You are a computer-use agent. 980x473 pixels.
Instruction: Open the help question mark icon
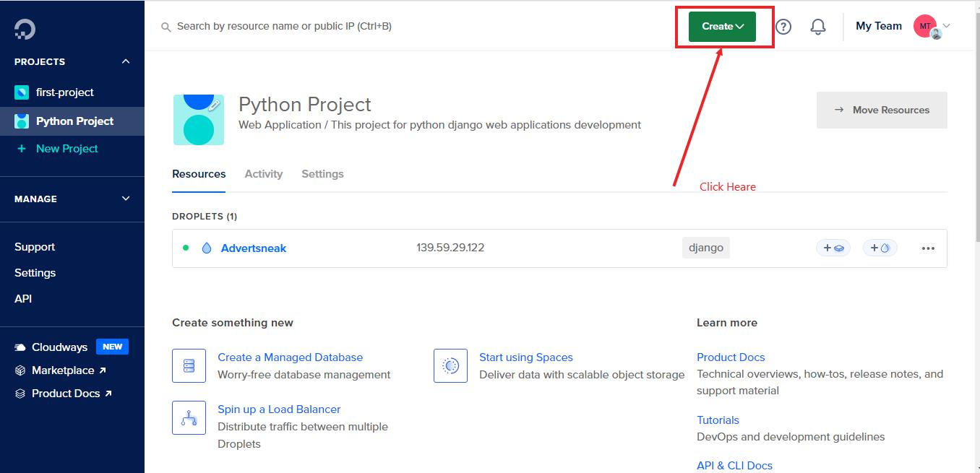(x=783, y=27)
